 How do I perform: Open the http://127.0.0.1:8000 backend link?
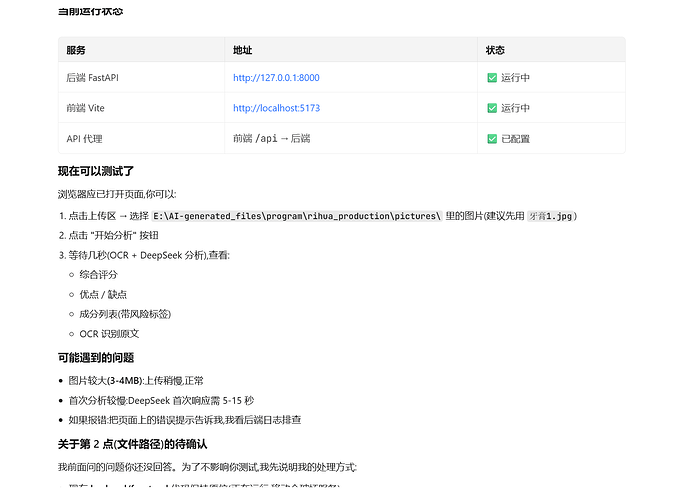click(276, 78)
